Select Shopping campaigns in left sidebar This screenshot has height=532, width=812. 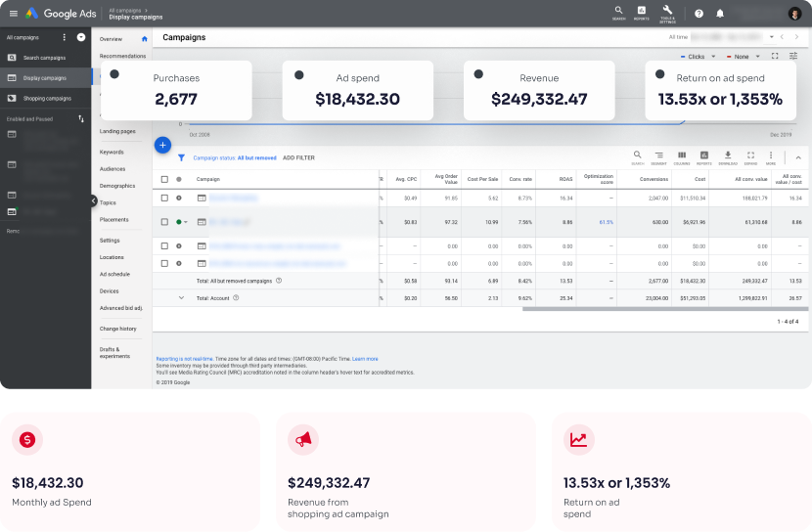[x=47, y=98]
